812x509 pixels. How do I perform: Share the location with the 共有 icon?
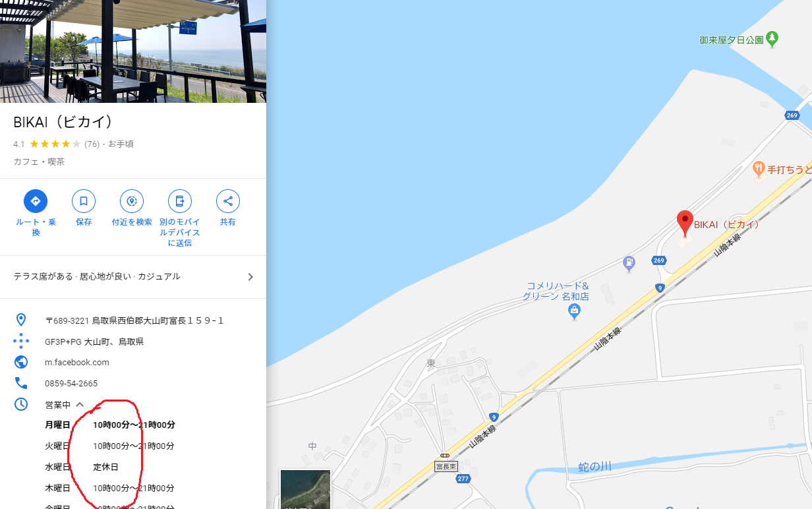tap(228, 200)
